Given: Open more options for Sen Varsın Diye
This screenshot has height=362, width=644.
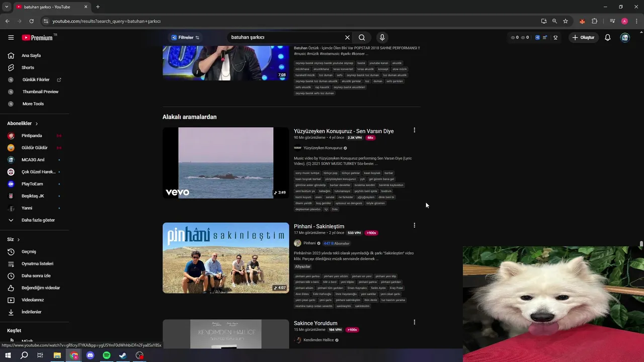Looking at the screenshot, I should pos(414,130).
